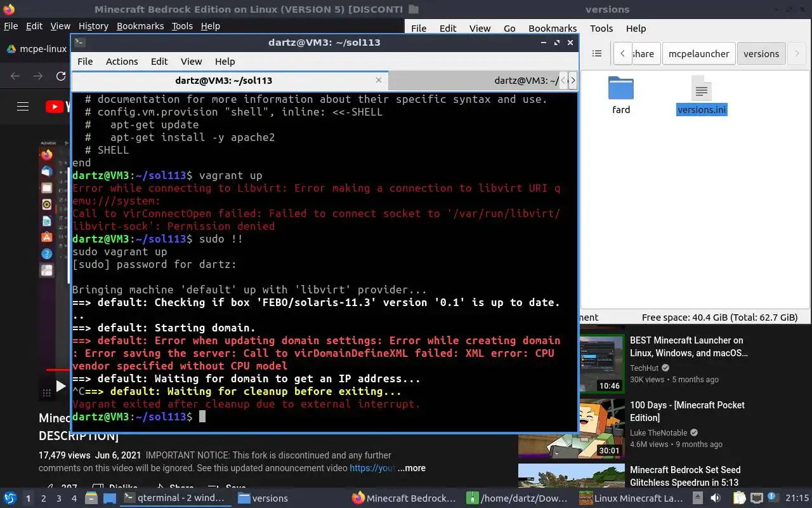Image resolution: width=812 pixels, height=508 pixels.
Task: Select the 'fard' folder
Action: pyautogui.click(x=621, y=95)
